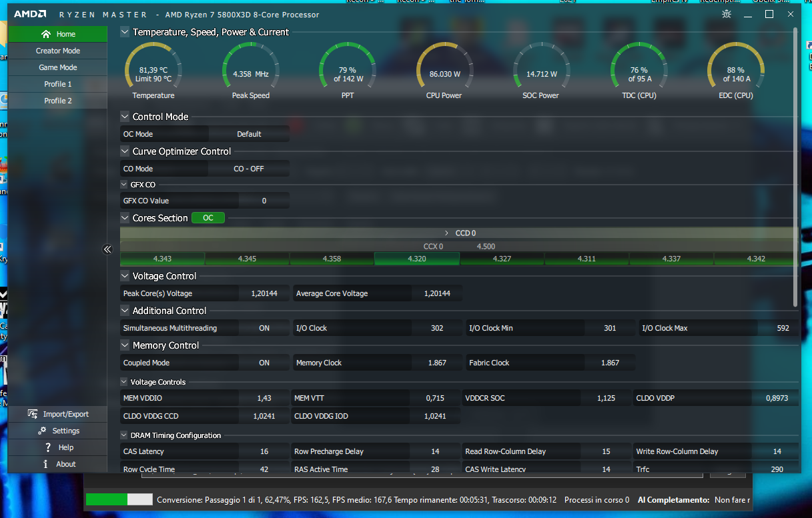Switch to Game Mode
812x518 pixels.
[x=57, y=67]
